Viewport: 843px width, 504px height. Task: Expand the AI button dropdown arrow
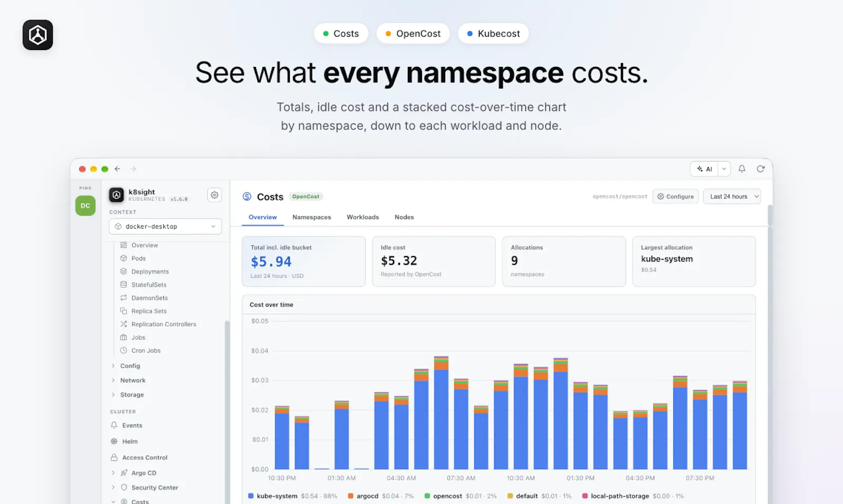tap(724, 169)
